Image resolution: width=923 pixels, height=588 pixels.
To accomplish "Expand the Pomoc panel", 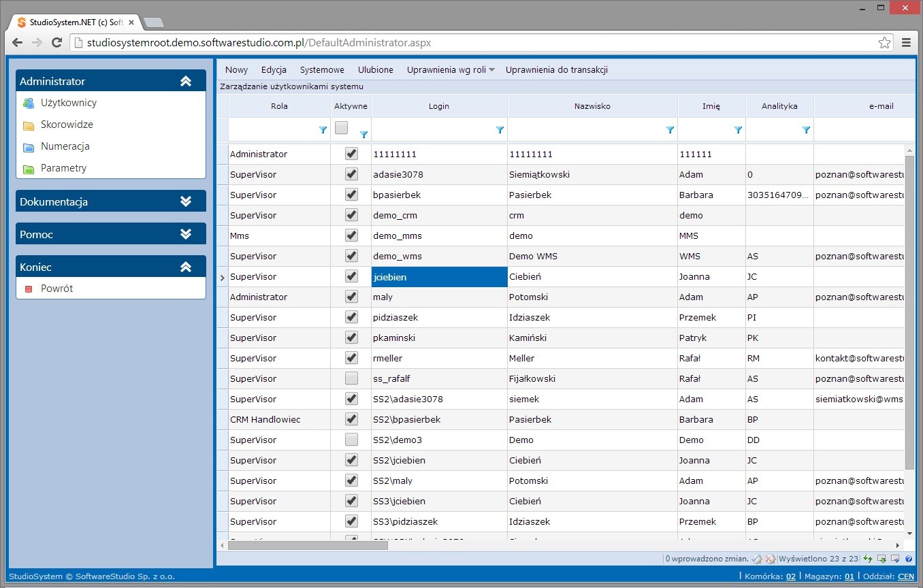I will tap(186, 234).
